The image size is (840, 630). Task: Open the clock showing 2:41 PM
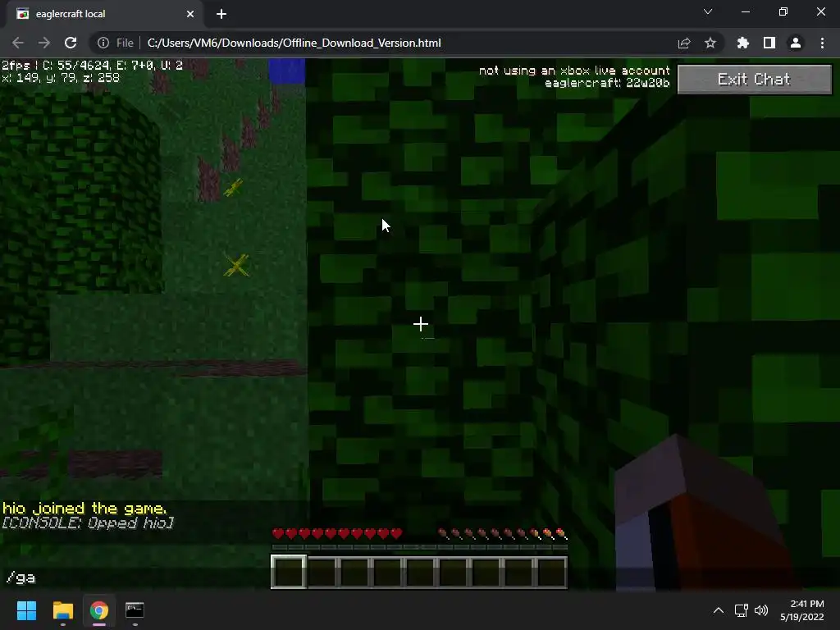[x=802, y=610]
